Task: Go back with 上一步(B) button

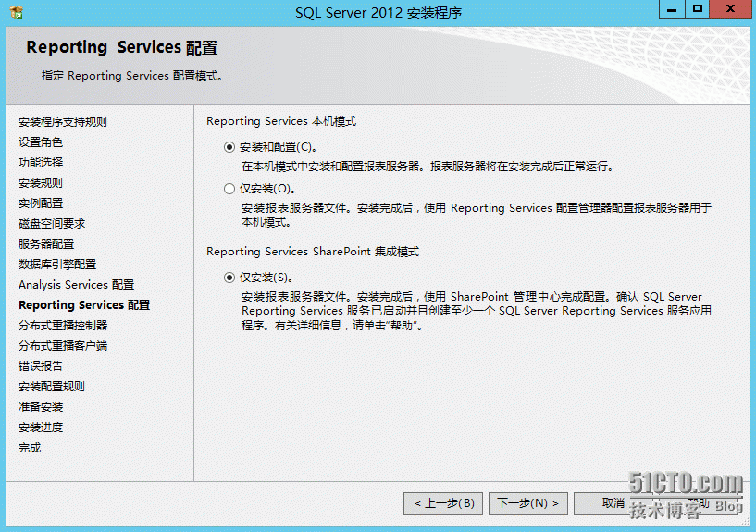Action: (x=443, y=503)
